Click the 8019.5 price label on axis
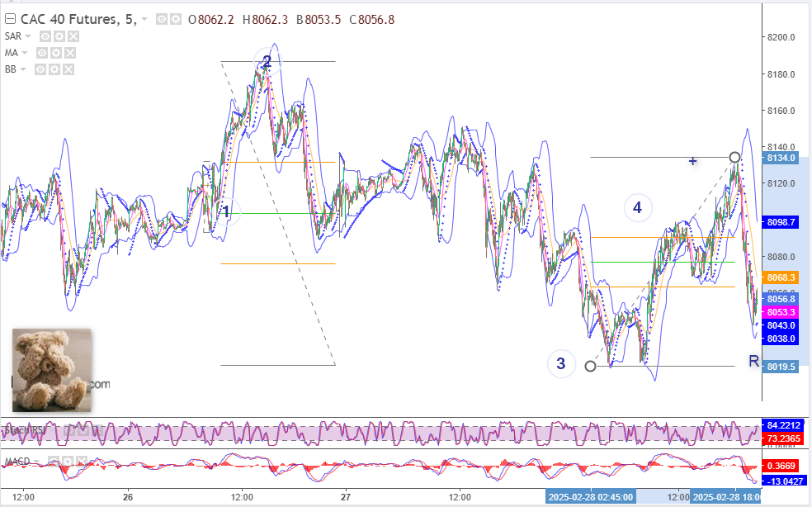The width and height of the screenshot is (812, 507). click(780, 367)
